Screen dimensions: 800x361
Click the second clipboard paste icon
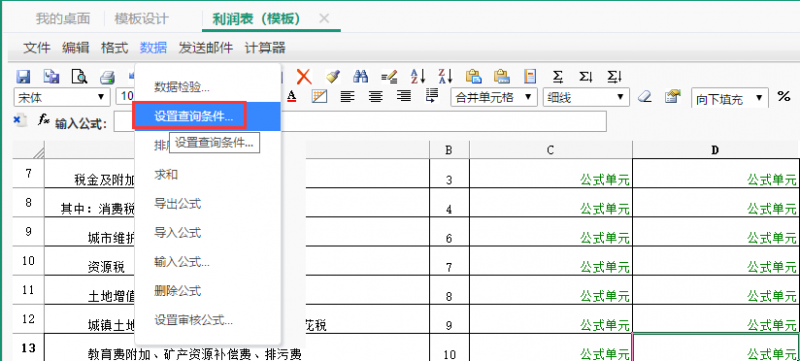pos(502,77)
